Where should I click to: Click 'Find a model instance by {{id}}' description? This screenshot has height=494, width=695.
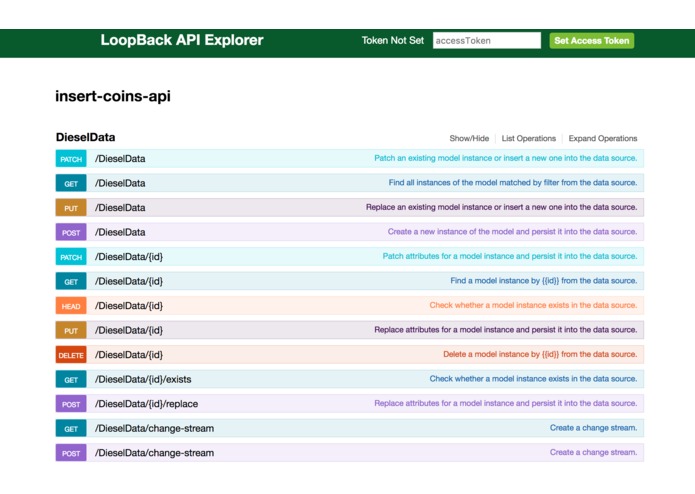[x=544, y=280]
